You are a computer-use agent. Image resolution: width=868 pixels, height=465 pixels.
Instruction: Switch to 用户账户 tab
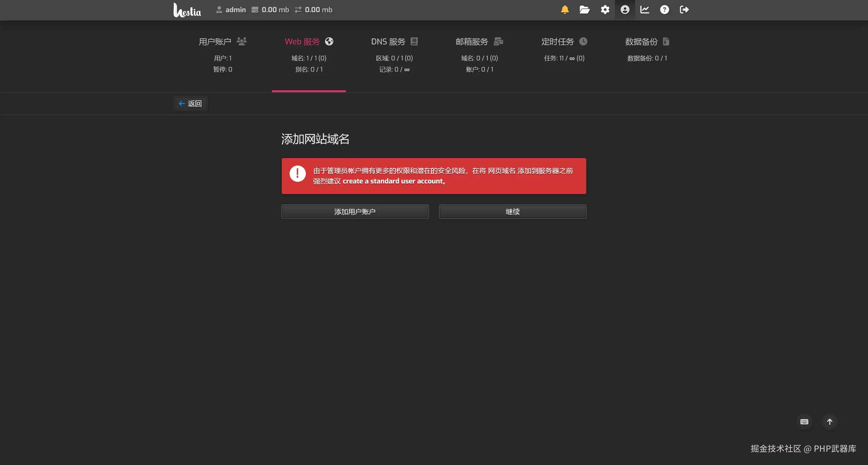pos(222,42)
